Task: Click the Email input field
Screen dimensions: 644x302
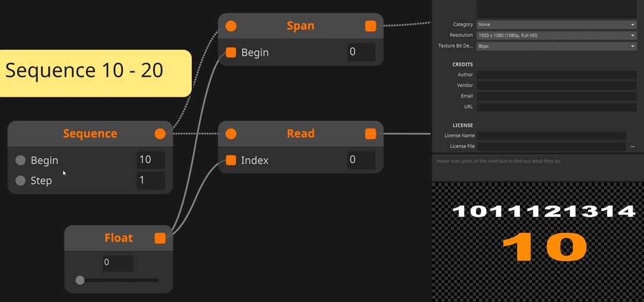Action: click(557, 96)
